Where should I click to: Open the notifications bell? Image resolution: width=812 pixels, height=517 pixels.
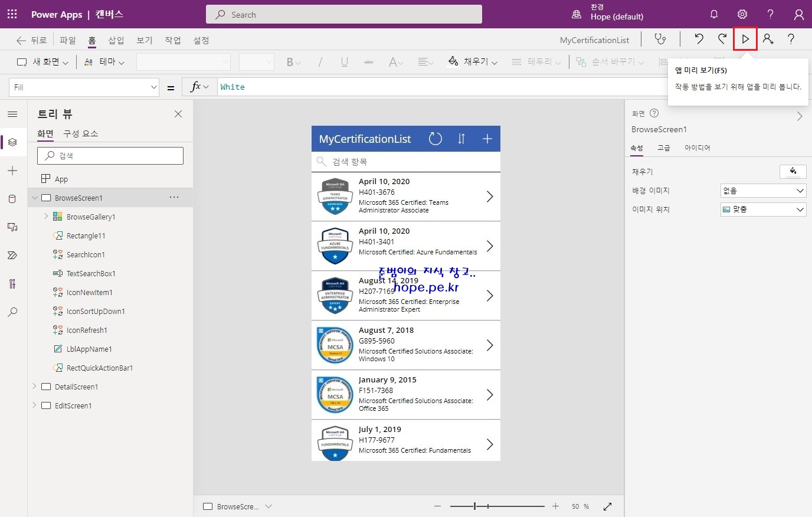click(714, 14)
